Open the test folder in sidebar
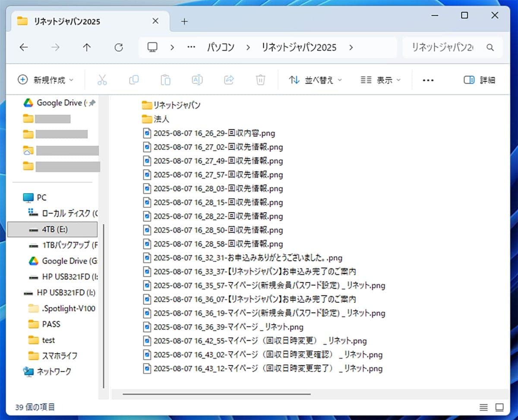Viewport: 518px width, 420px height. click(x=42, y=340)
